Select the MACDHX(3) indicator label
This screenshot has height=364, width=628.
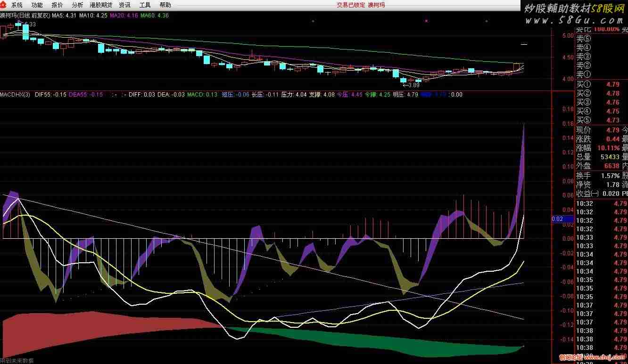pos(15,95)
